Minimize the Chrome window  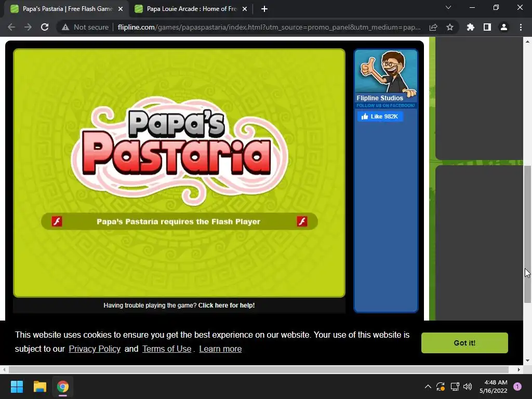[x=472, y=7]
